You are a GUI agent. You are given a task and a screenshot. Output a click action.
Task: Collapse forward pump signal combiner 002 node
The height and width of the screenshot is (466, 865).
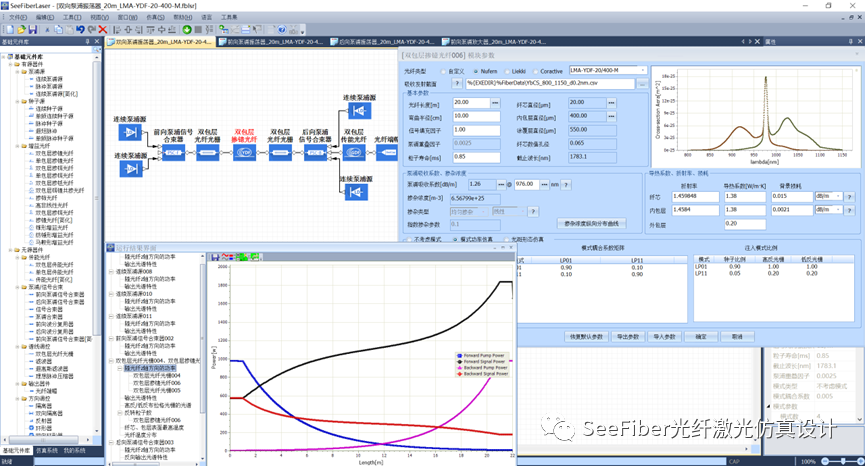[x=111, y=339]
